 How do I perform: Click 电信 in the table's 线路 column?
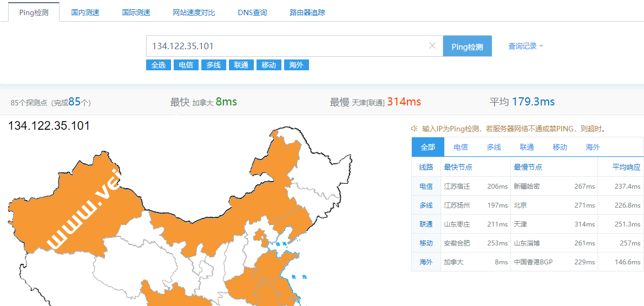pyautogui.click(x=426, y=186)
